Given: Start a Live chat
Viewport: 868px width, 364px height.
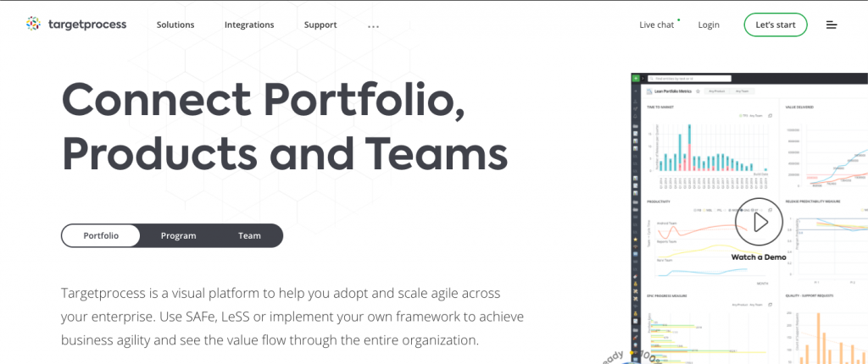Looking at the screenshot, I should [657, 25].
